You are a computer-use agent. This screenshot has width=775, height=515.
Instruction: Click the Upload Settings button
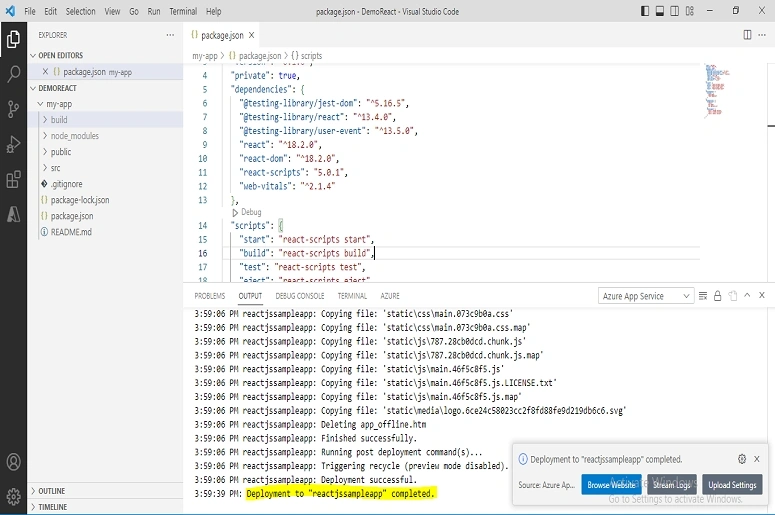click(732, 485)
